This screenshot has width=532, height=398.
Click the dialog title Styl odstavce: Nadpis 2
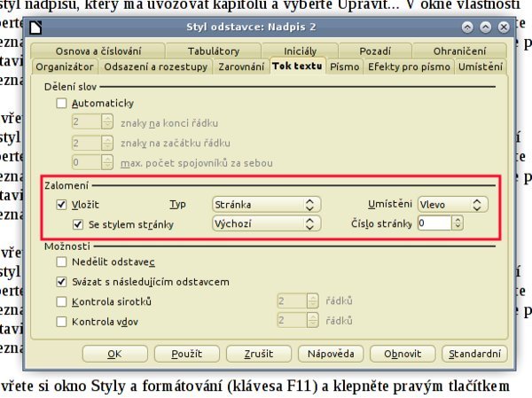(x=251, y=27)
